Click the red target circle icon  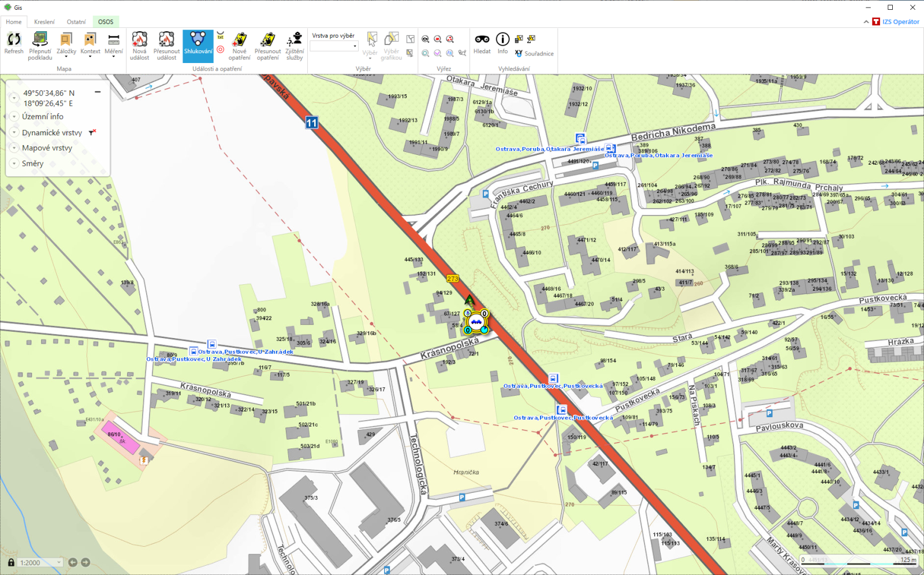click(x=221, y=50)
